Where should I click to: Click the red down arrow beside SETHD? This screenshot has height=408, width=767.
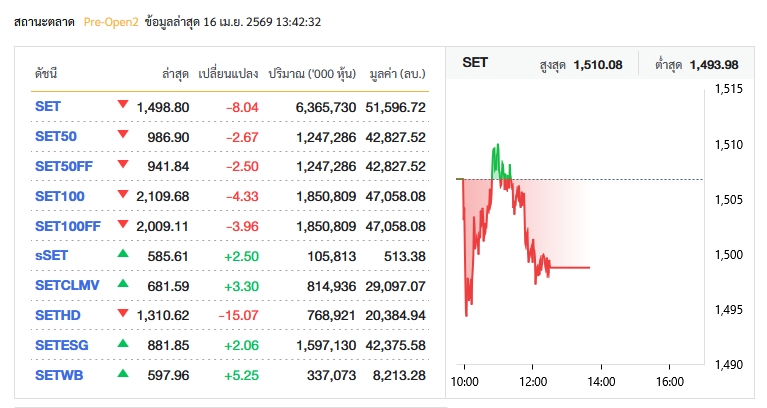tap(123, 315)
